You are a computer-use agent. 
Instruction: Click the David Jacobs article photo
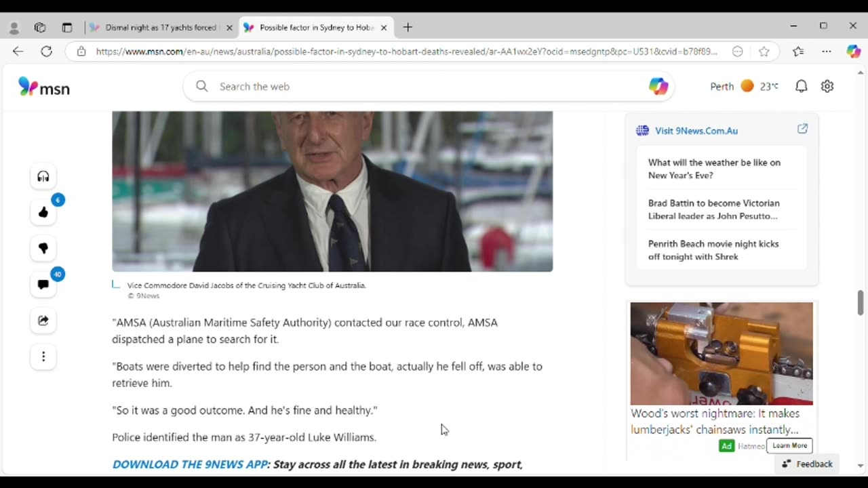(x=332, y=191)
